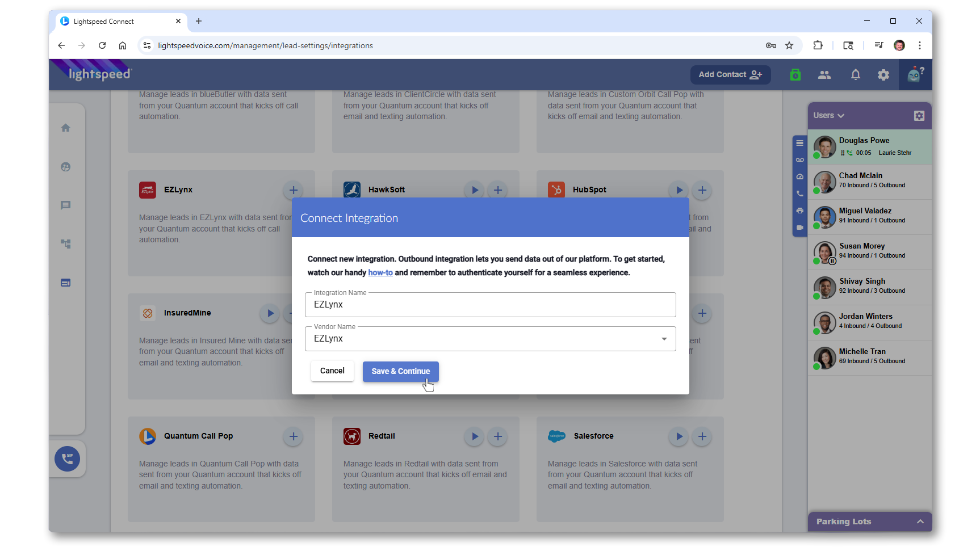Reload the current page
The width and height of the screenshot is (980, 551).
102,45
